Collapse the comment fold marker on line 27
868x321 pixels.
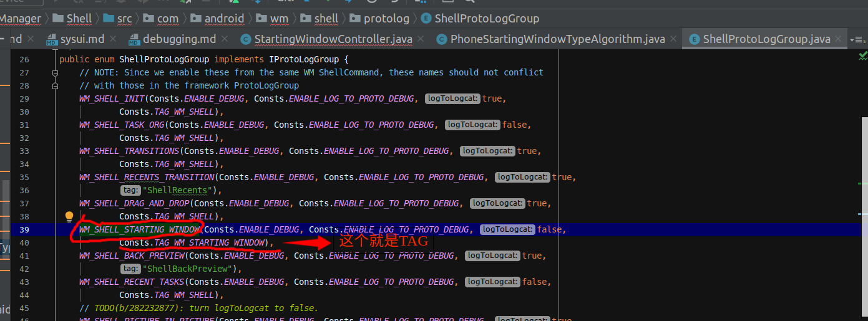pyautogui.click(x=56, y=72)
